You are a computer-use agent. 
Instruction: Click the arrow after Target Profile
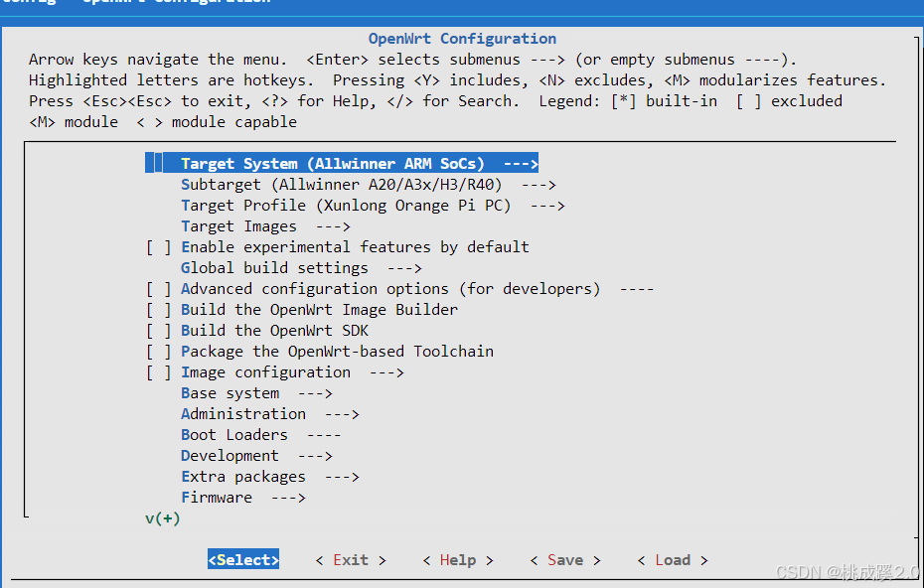tap(547, 207)
